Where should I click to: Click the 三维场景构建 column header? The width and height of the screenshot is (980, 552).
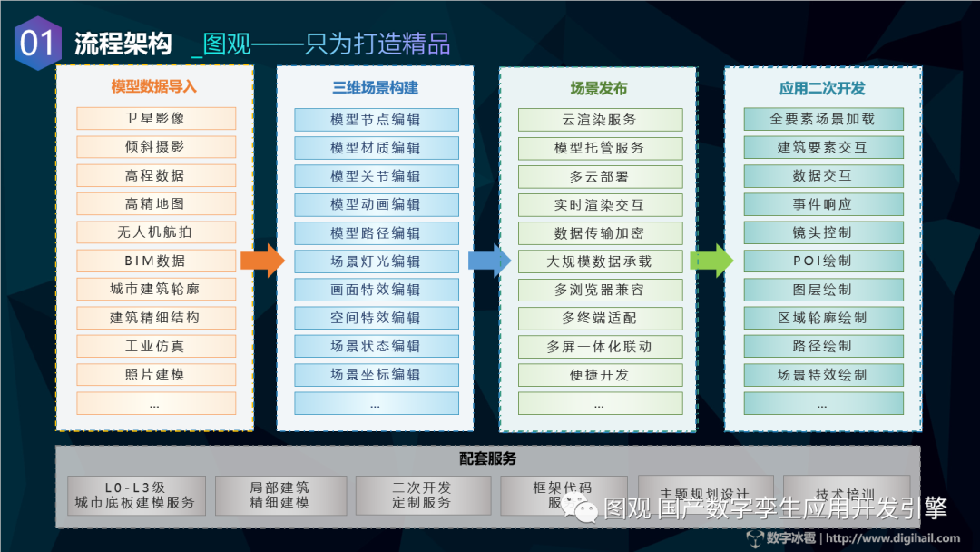tap(375, 87)
